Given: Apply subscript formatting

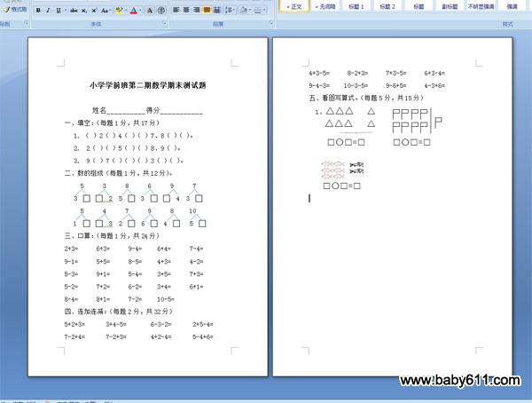Looking at the screenshot, I should (x=85, y=11).
